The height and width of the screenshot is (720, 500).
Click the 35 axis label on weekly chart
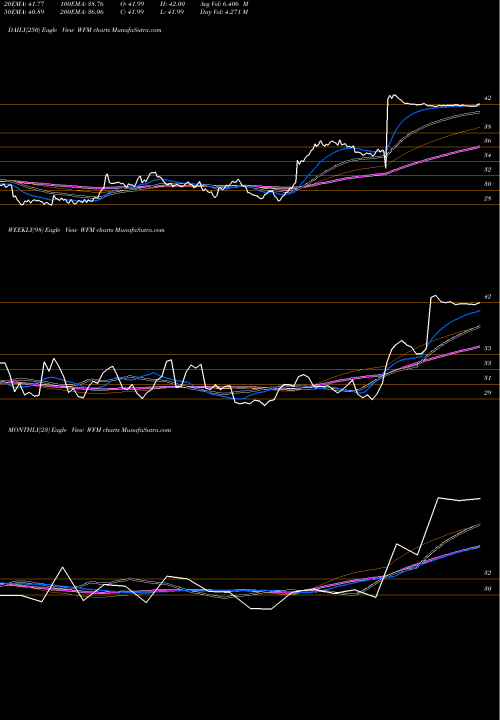pos(488,349)
